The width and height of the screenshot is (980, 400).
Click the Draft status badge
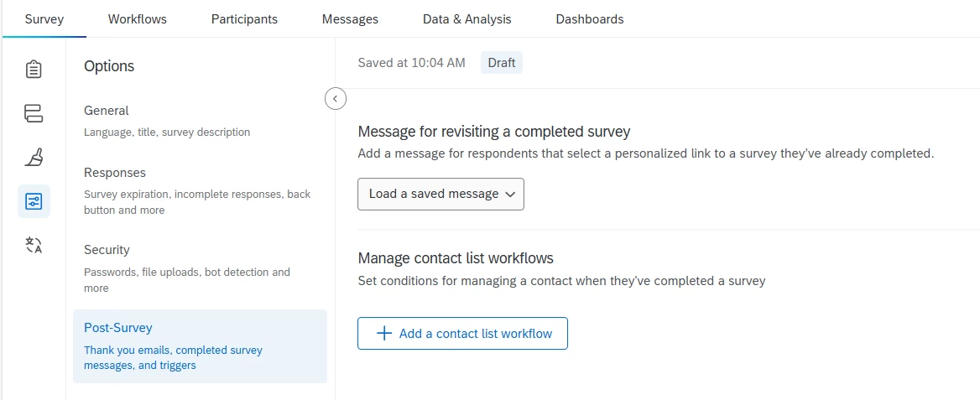[x=502, y=63]
